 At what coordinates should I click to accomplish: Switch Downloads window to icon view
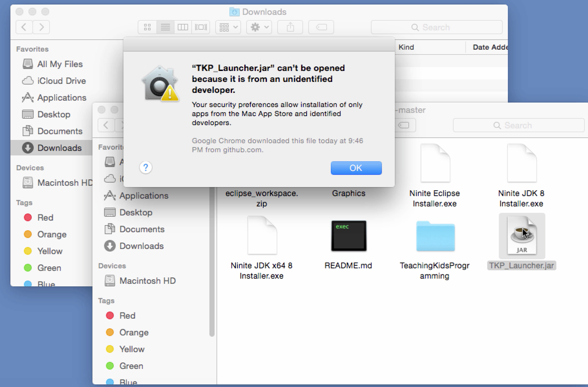[x=147, y=27]
